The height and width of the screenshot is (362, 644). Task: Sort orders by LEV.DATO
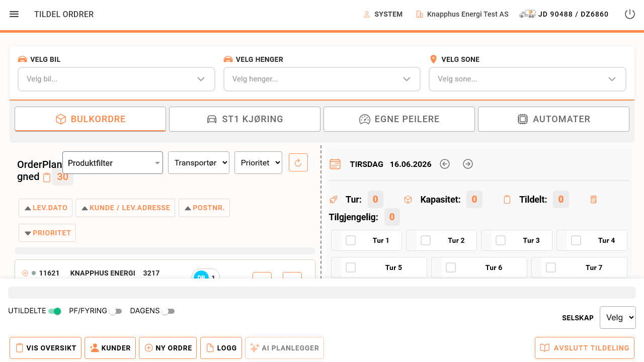[x=46, y=208]
